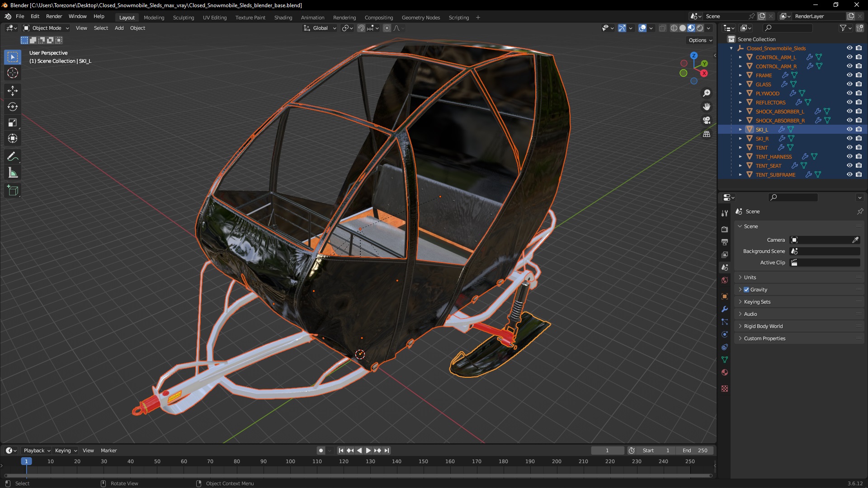Image resolution: width=868 pixels, height=488 pixels.
Task: Click the Scale tool icon
Action: (x=13, y=123)
